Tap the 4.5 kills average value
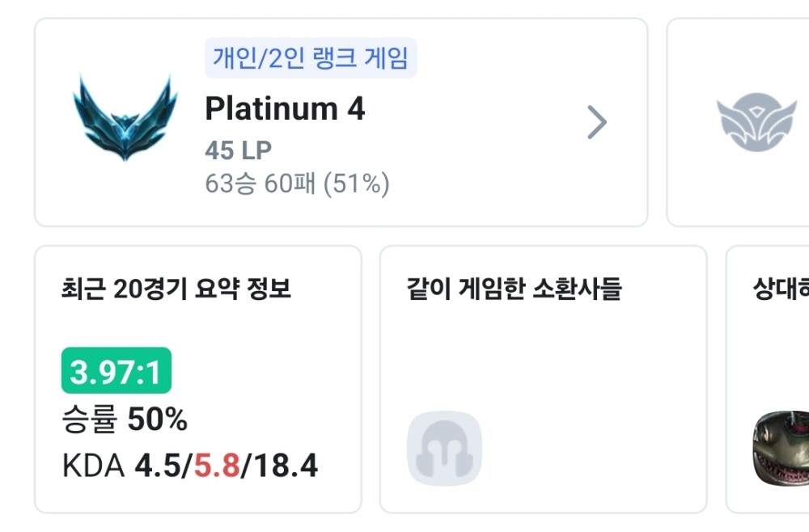The image size is (809, 532). 160,467
